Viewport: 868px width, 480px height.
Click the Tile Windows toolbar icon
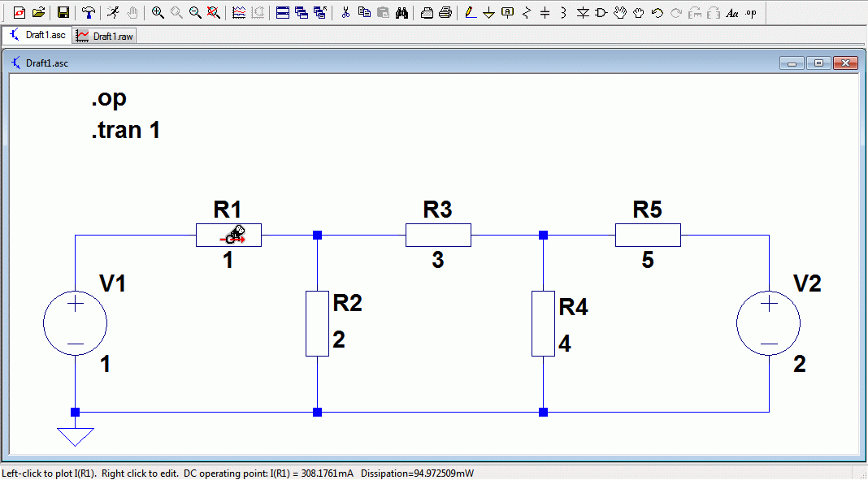283,12
